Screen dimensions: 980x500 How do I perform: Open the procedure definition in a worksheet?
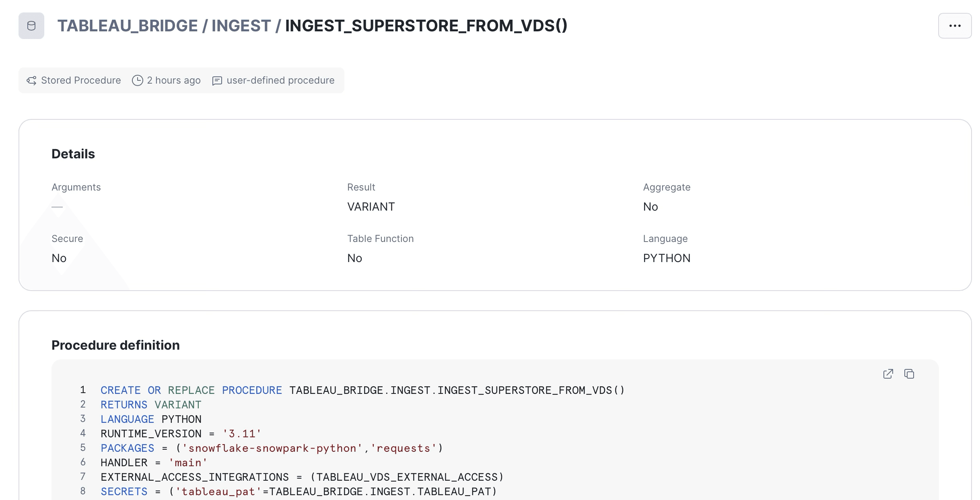coord(888,374)
